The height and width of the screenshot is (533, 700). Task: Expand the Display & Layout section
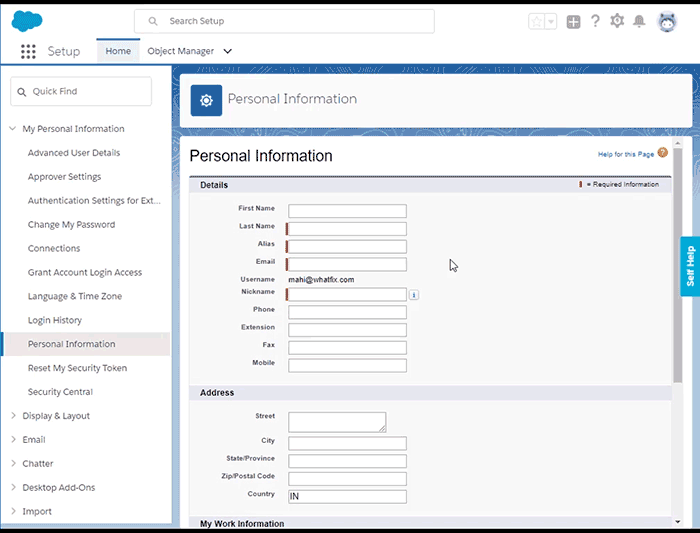coord(13,416)
